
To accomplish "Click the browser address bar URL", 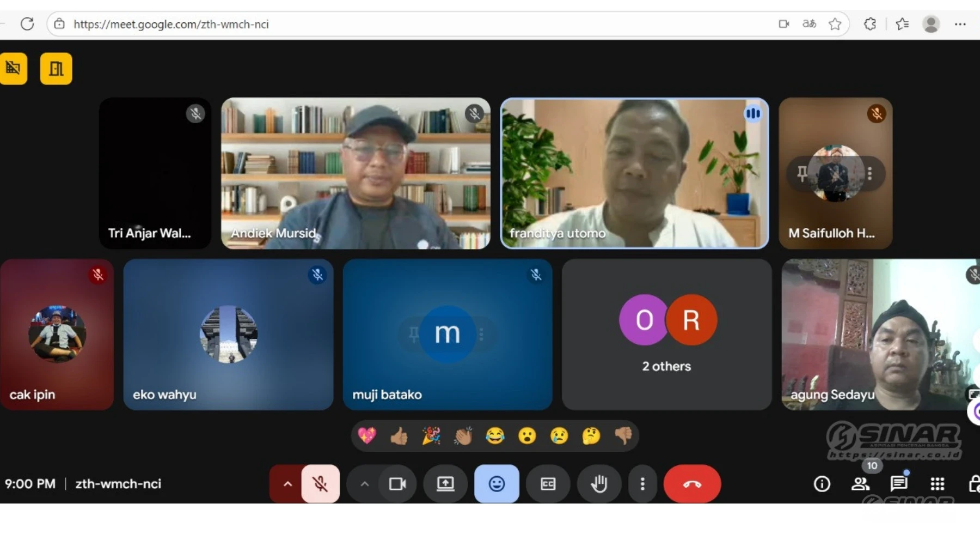I will 171,24.
